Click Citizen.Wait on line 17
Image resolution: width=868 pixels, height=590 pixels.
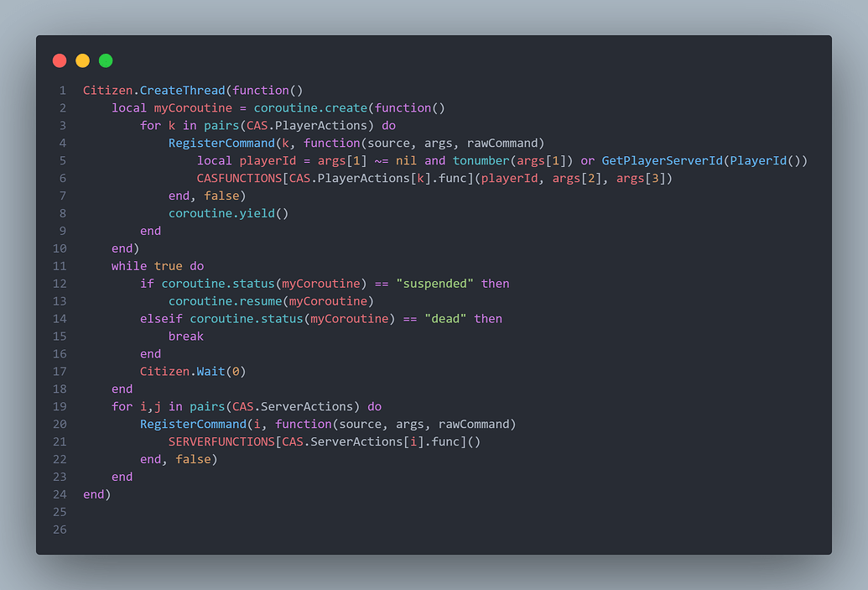(x=182, y=372)
